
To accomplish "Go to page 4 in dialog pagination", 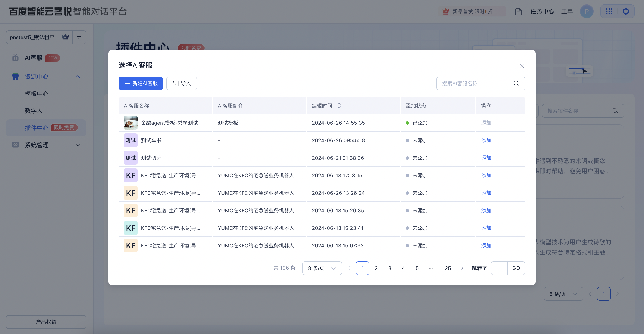I will click(x=403, y=268).
